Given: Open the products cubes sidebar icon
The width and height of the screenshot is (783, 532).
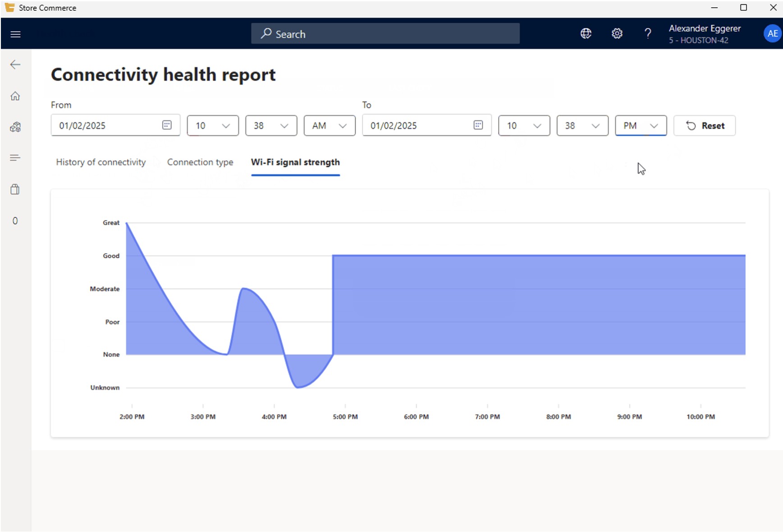Looking at the screenshot, I should [x=15, y=127].
